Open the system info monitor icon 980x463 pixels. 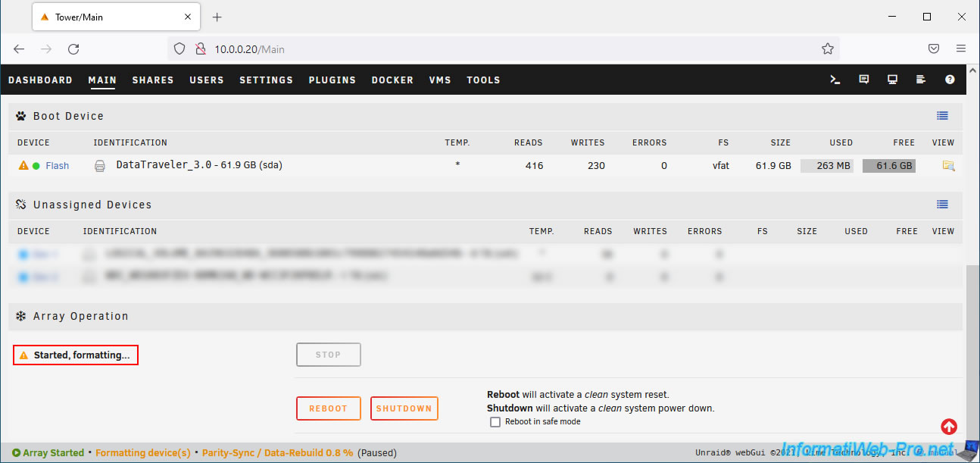[x=893, y=80]
